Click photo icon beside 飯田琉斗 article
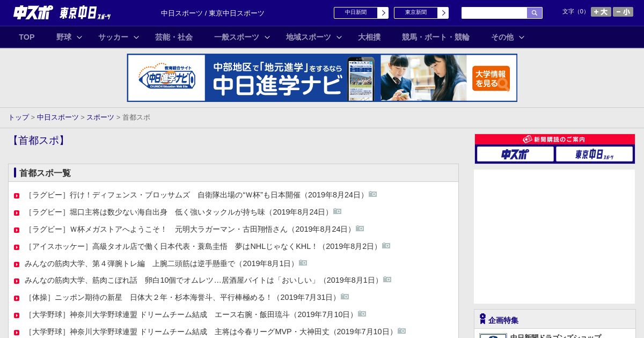The height and width of the screenshot is (338, 644). point(362,314)
